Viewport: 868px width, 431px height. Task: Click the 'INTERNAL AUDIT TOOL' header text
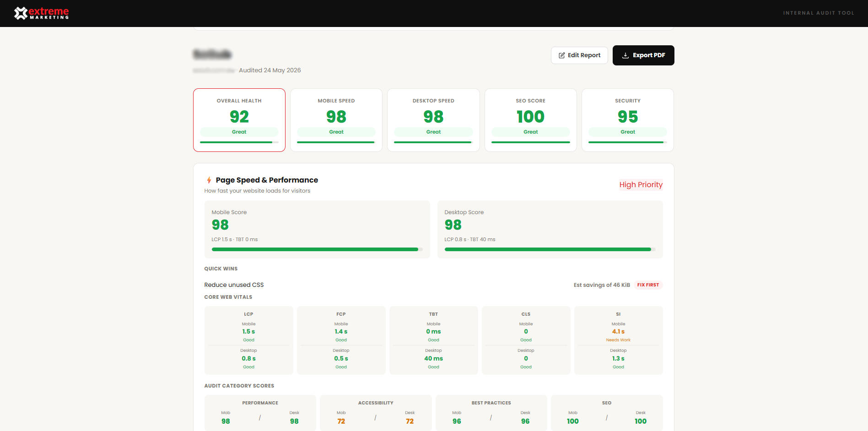tap(819, 13)
